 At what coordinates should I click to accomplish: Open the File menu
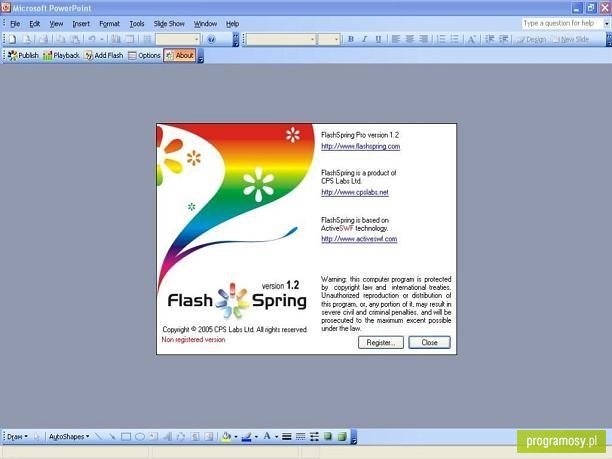pyautogui.click(x=15, y=24)
